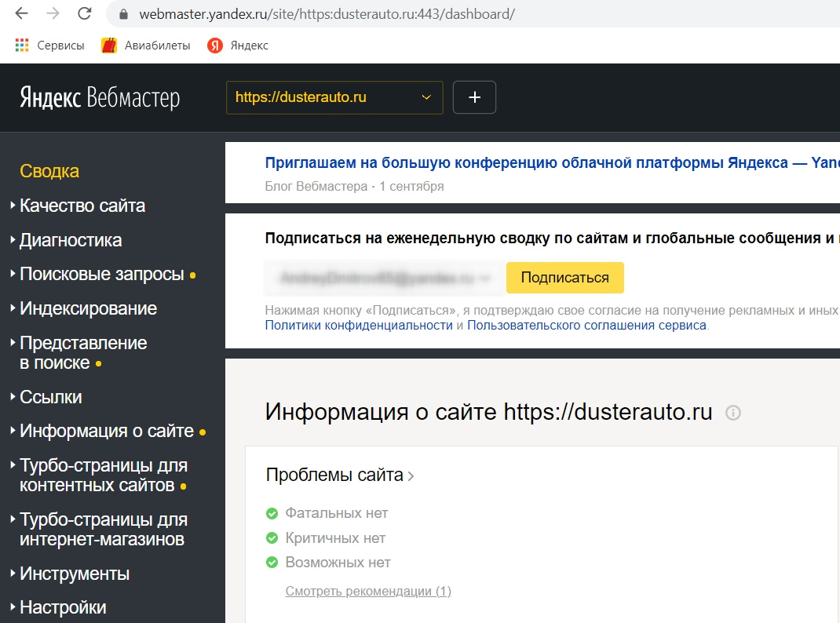Open Пользовательского соглашения сервиса link
The image size is (840, 623).
tap(586, 326)
